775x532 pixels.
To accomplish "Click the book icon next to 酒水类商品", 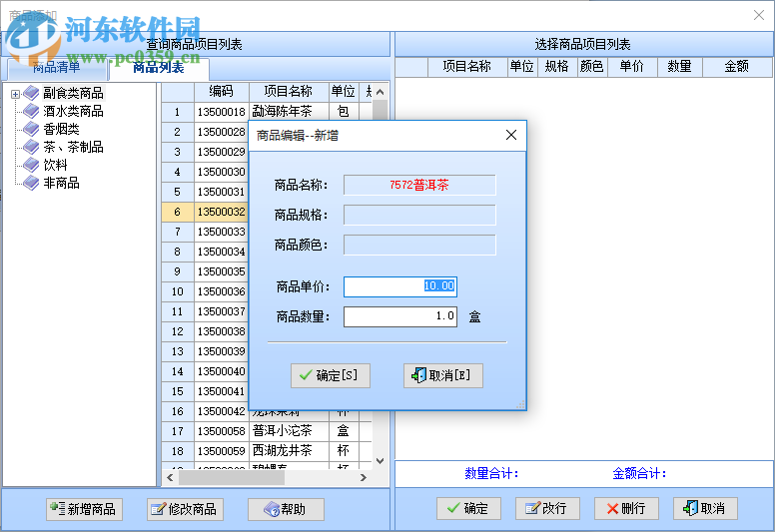I will pos(31,111).
